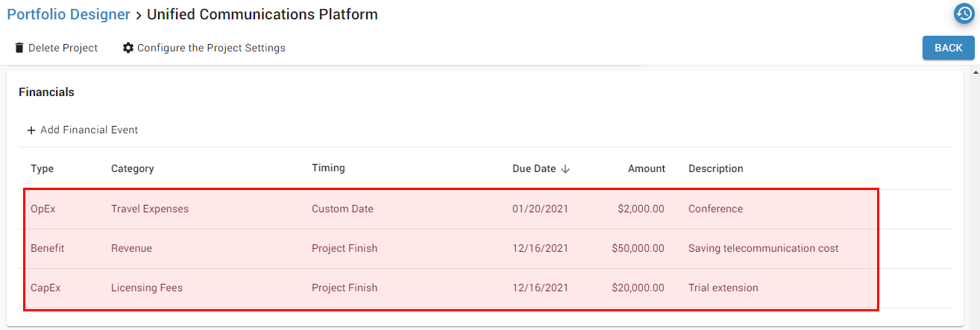Click the 01/20/2021 due date cell
This screenshot has height=330, width=980.
(x=540, y=209)
